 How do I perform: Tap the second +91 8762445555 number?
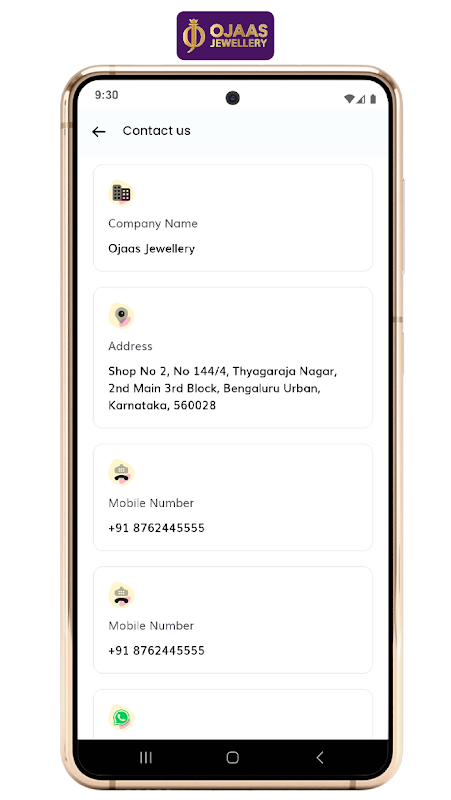tap(156, 651)
